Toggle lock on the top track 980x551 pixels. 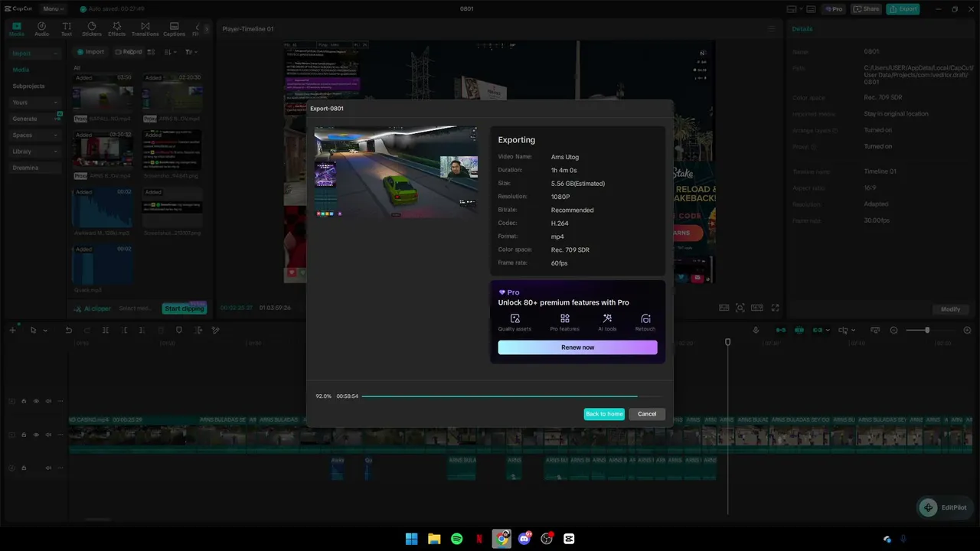pos(24,401)
